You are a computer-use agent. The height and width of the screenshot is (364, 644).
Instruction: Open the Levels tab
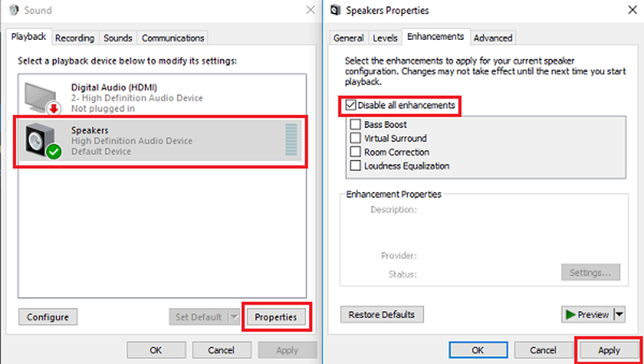385,38
